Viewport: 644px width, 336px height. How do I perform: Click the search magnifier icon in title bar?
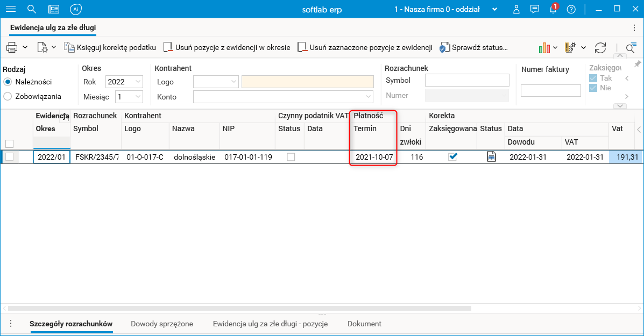32,9
